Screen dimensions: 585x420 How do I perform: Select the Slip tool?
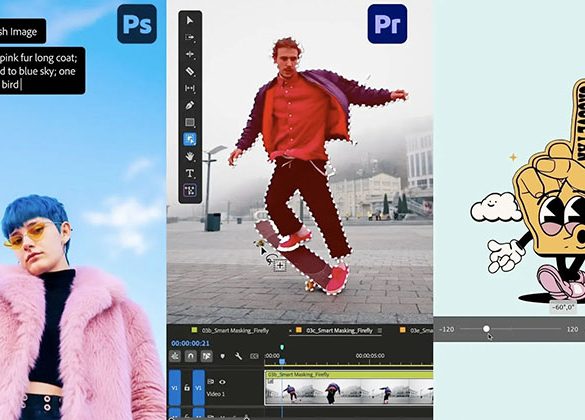point(190,88)
